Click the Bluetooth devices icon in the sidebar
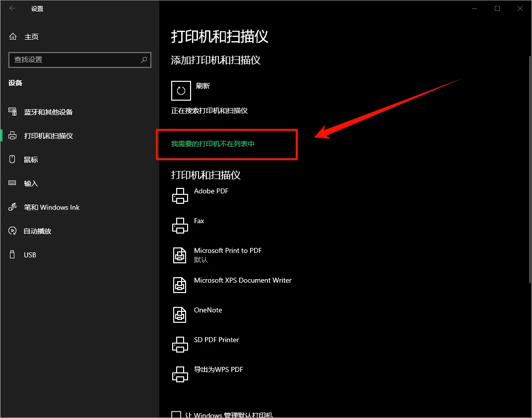Image resolution: width=532 pixels, height=418 pixels. coord(12,112)
